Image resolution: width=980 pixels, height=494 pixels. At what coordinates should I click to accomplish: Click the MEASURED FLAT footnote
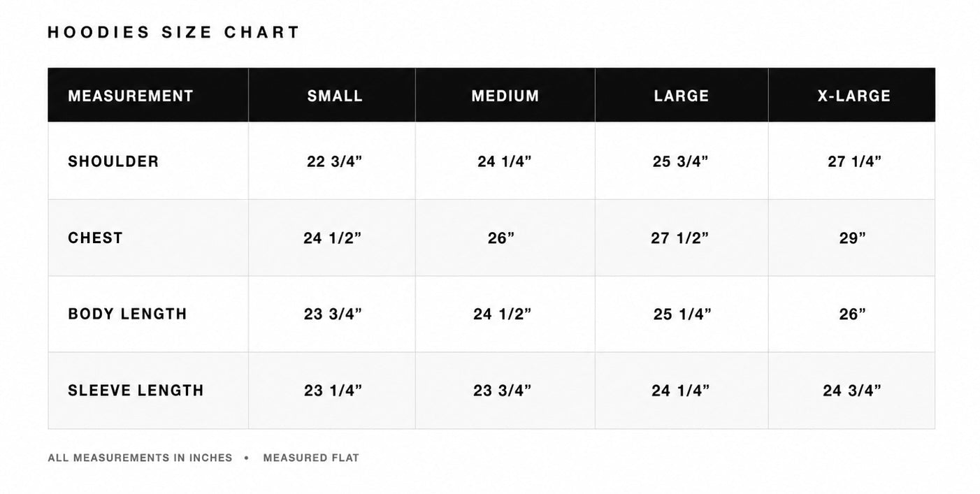(x=311, y=458)
